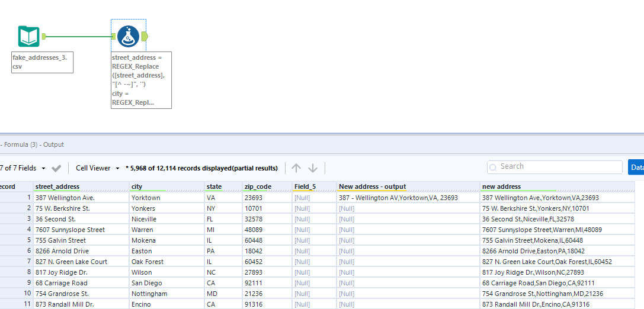Select the Input Data tool icon
This screenshot has height=309, width=644.
[29, 37]
